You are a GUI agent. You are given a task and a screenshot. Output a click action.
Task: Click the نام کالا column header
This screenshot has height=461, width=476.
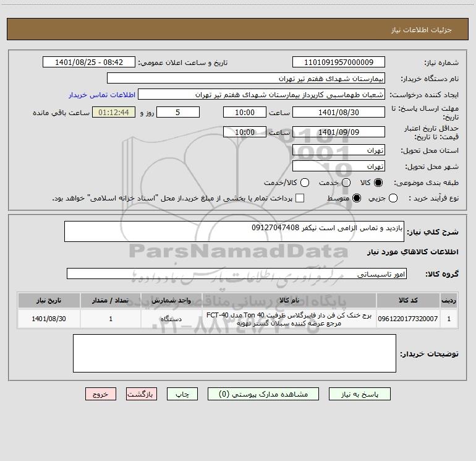[x=289, y=300]
